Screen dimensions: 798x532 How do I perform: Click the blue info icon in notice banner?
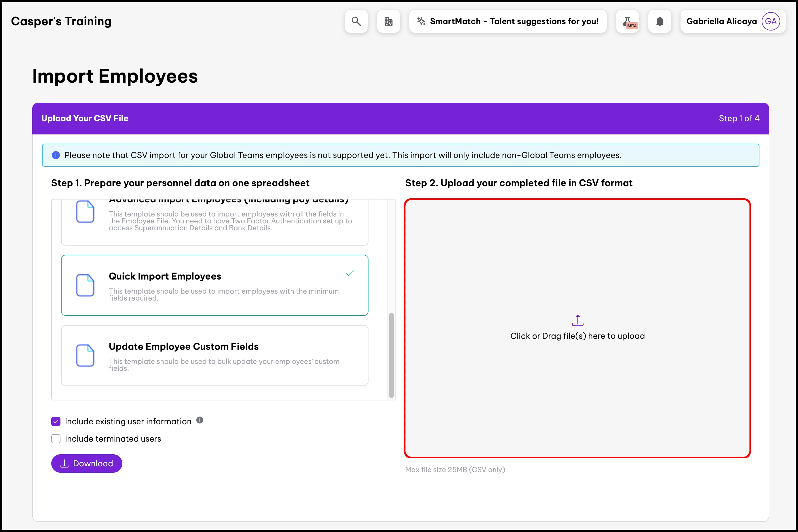pos(56,155)
